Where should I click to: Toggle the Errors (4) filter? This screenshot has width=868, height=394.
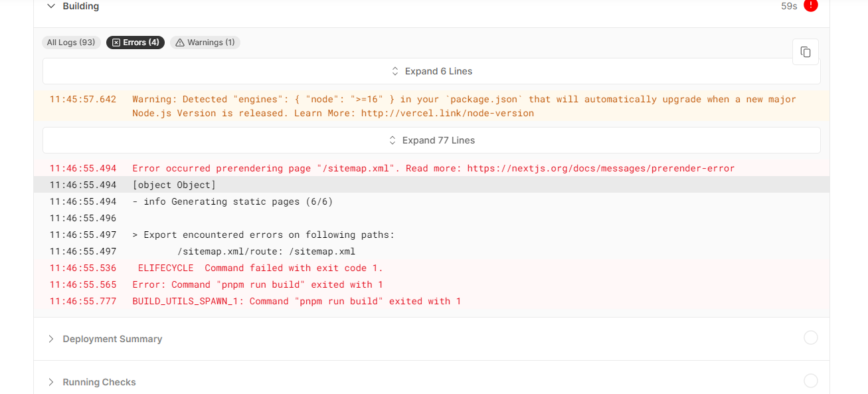(x=135, y=42)
